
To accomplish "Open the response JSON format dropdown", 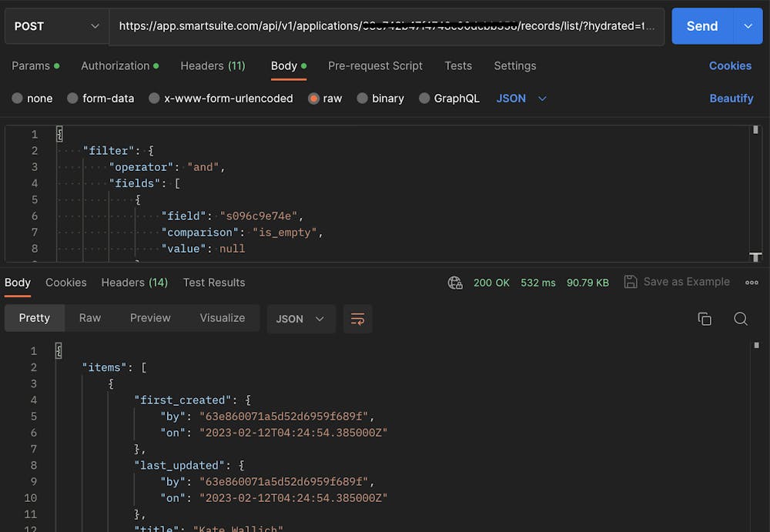I will pyautogui.click(x=300, y=319).
